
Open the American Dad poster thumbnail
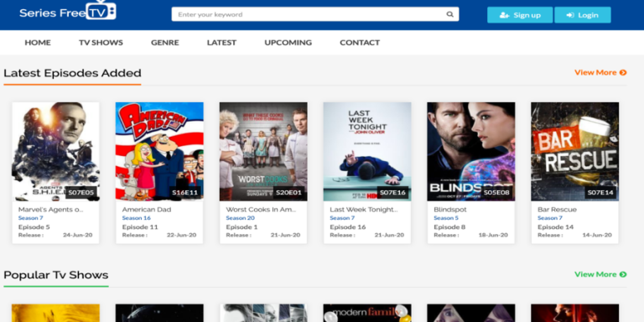pyautogui.click(x=159, y=152)
